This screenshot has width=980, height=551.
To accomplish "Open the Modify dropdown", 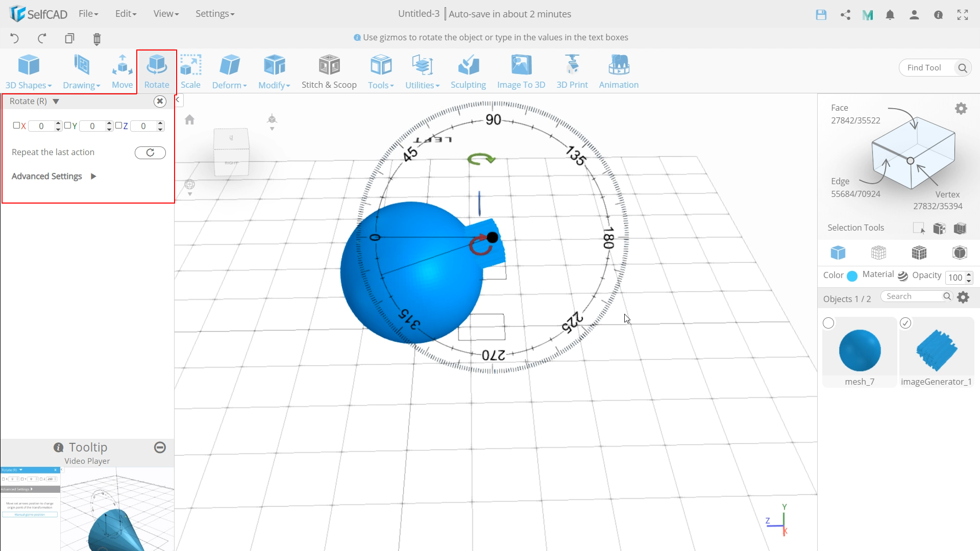I will point(274,72).
